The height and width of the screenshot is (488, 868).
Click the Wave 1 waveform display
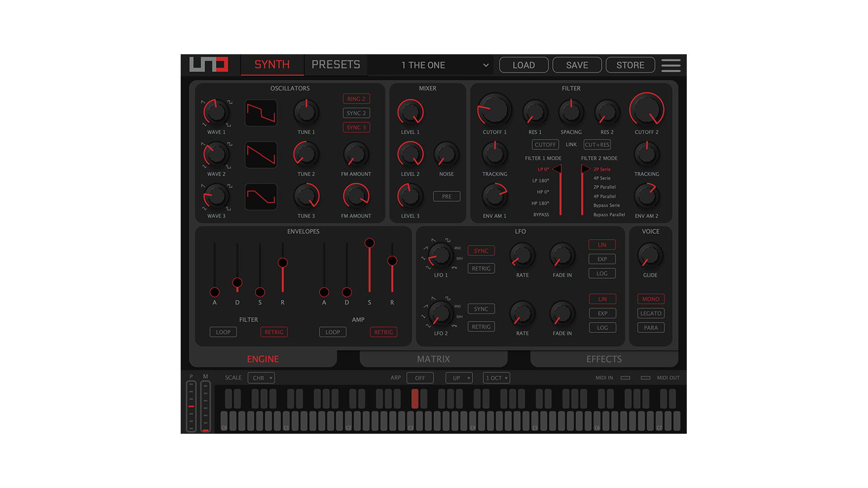pos(261,113)
